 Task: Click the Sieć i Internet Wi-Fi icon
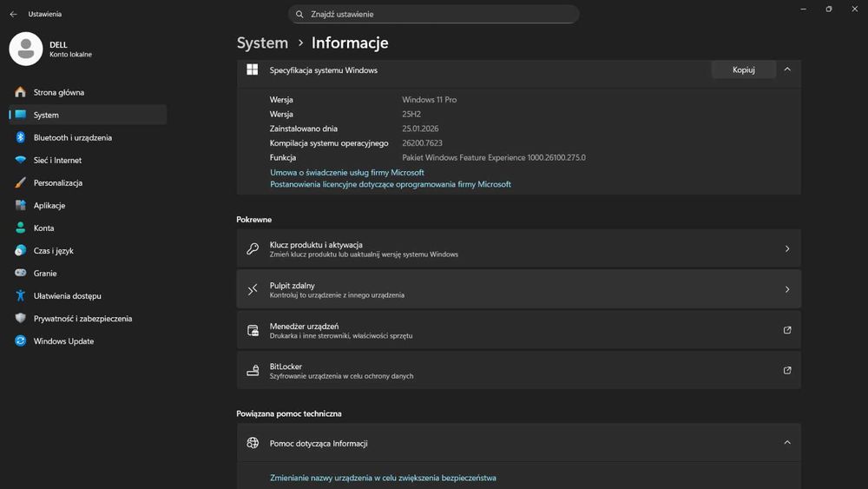[21, 160]
